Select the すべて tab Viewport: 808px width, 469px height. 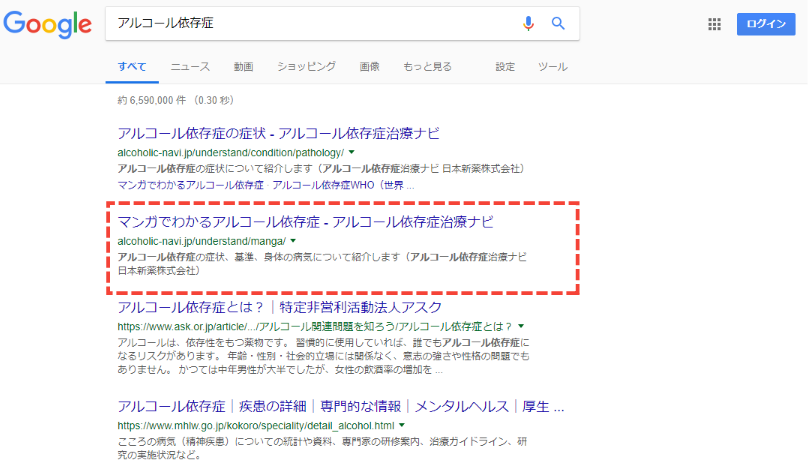click(x=132, y=66)
